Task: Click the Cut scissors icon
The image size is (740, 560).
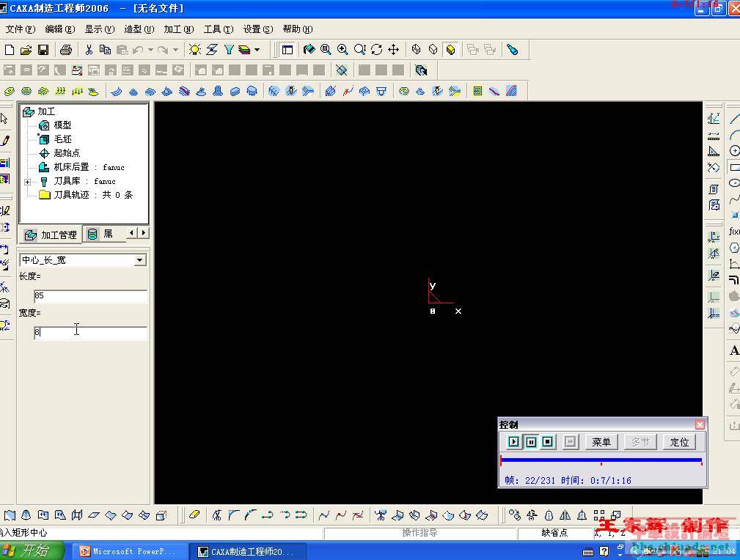Action: [89, 50]
